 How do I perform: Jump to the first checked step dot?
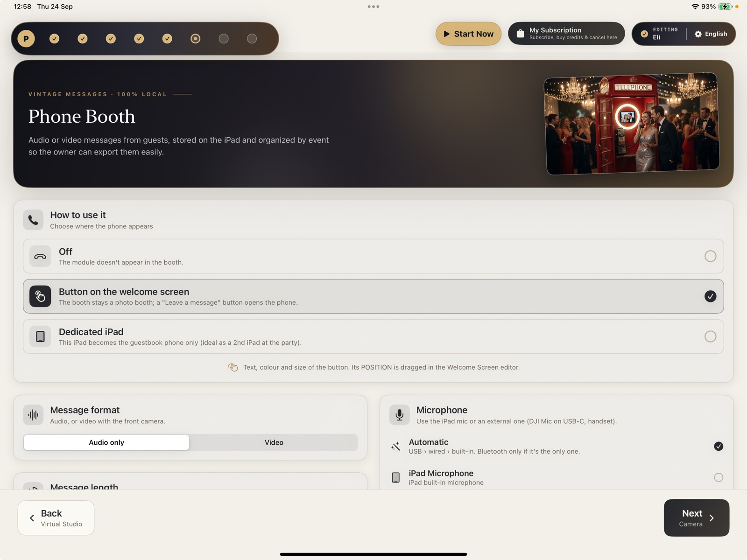[55, 39]
